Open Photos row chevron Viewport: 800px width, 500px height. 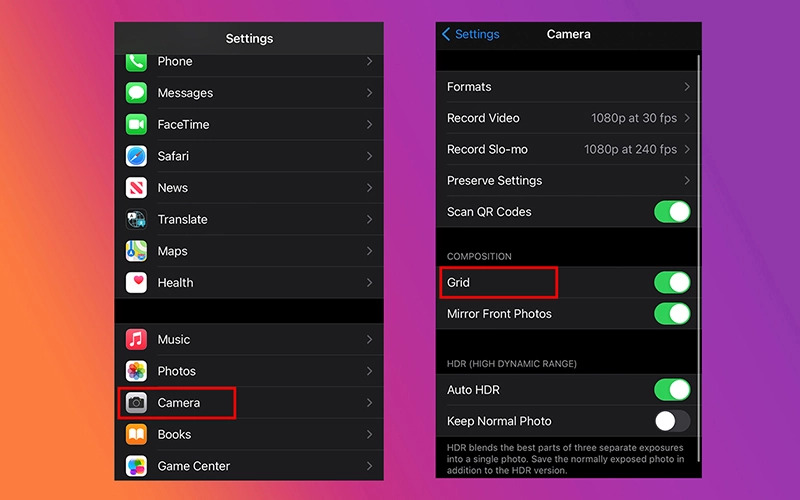click(x=369, y=371)
